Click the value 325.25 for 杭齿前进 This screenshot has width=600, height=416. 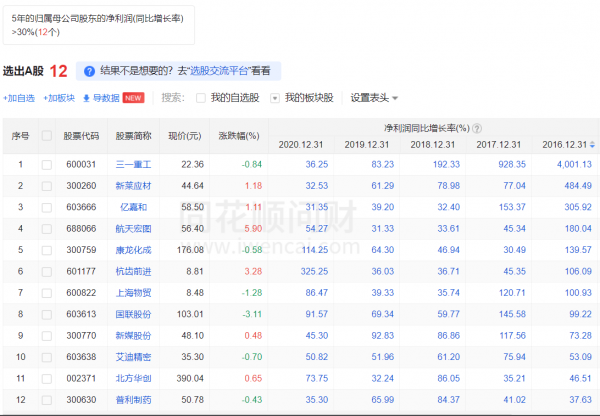point(314,272)
